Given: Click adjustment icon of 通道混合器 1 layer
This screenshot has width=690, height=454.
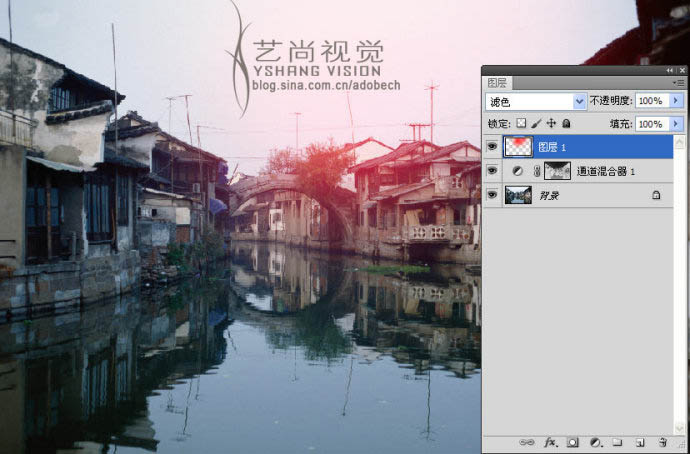Looking at the screenshot, I should (x=518, y=171).
